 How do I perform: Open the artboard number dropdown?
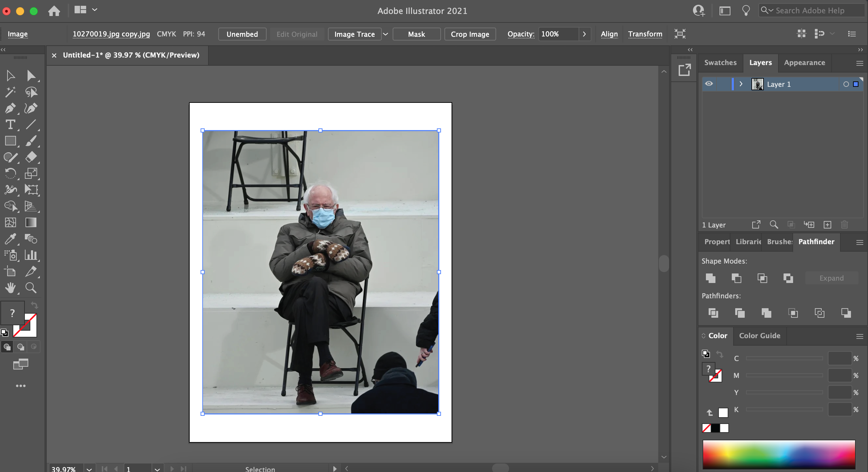coord(157,469)
